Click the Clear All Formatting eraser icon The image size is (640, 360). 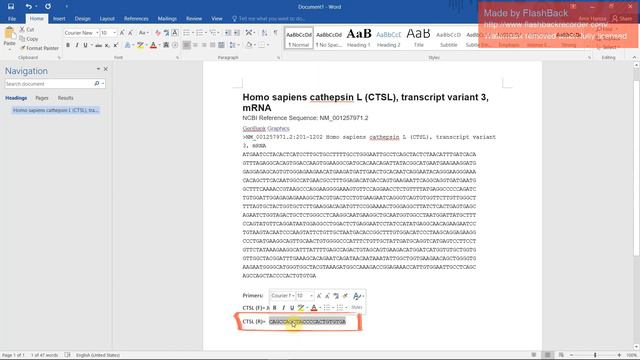[158, 33]
